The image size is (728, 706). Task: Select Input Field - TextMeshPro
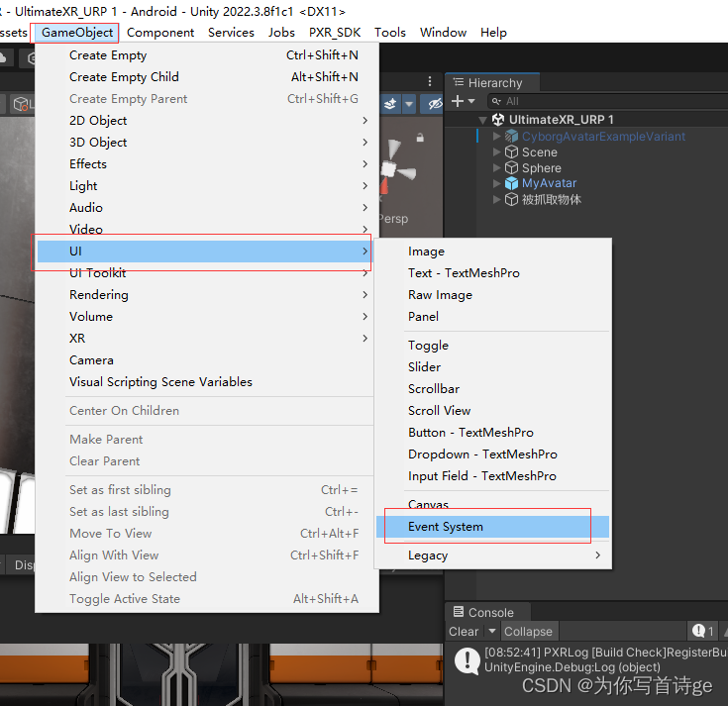492,476
